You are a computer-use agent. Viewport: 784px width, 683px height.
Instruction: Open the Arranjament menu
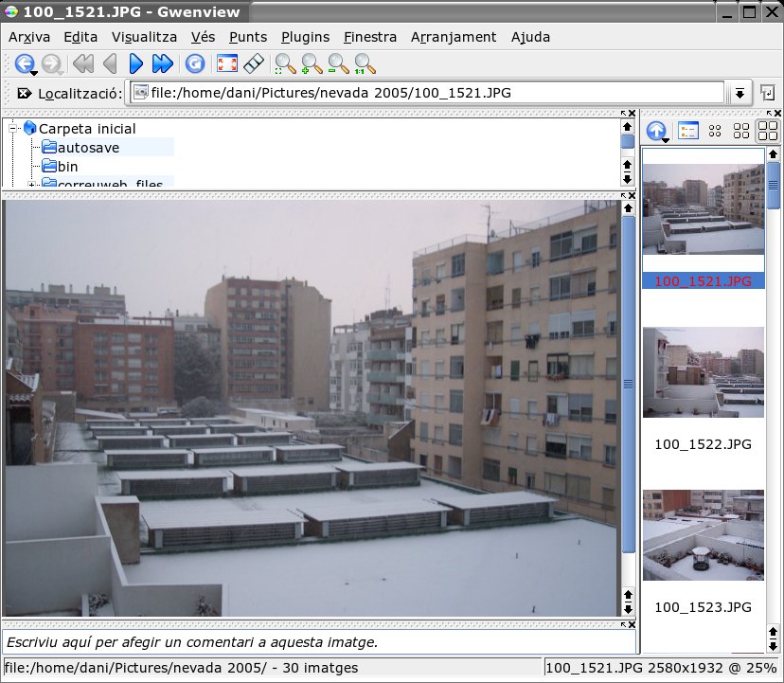click(454, 37)
